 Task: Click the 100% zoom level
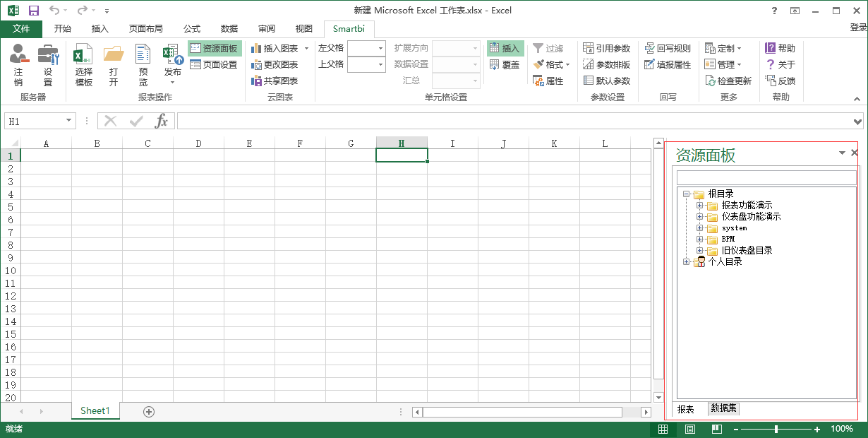coord(842,429)
